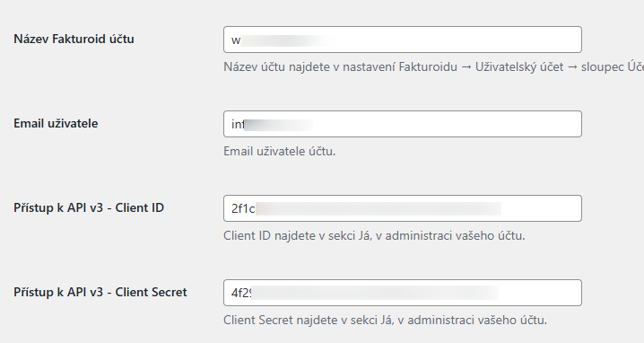Focus the Název Fakturoid účtu input field
The height and width of the screenshot is (343, 644).
click(x=403, y=40)
